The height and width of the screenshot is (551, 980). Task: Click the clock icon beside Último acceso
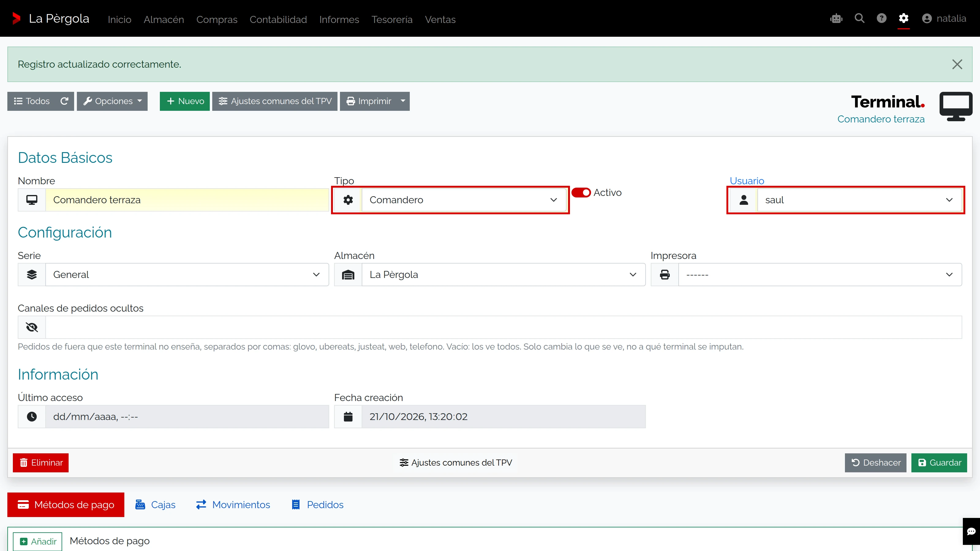click(x=32, y=416)
